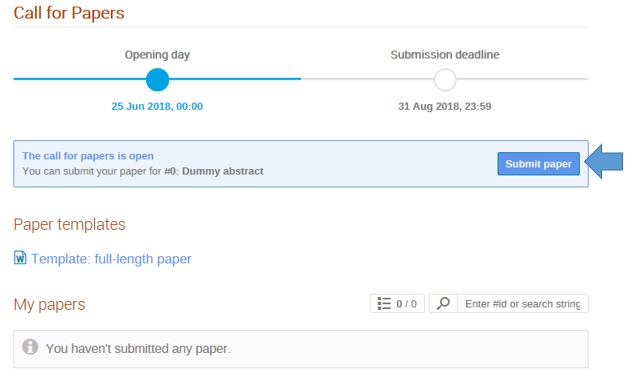The height and width of the screenshot is (379, 633).
Task: Click the 0 / 0 papers count
Action: coord(407,304)
